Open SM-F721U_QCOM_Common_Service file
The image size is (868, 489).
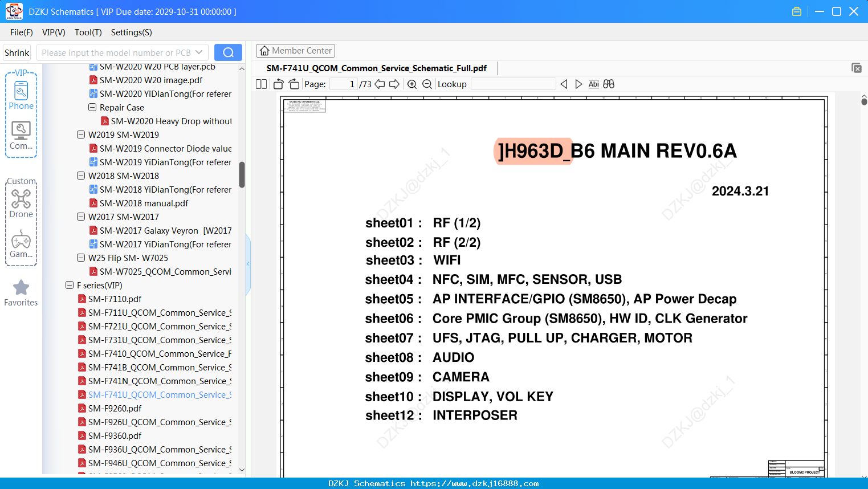(x=154, y=327)
